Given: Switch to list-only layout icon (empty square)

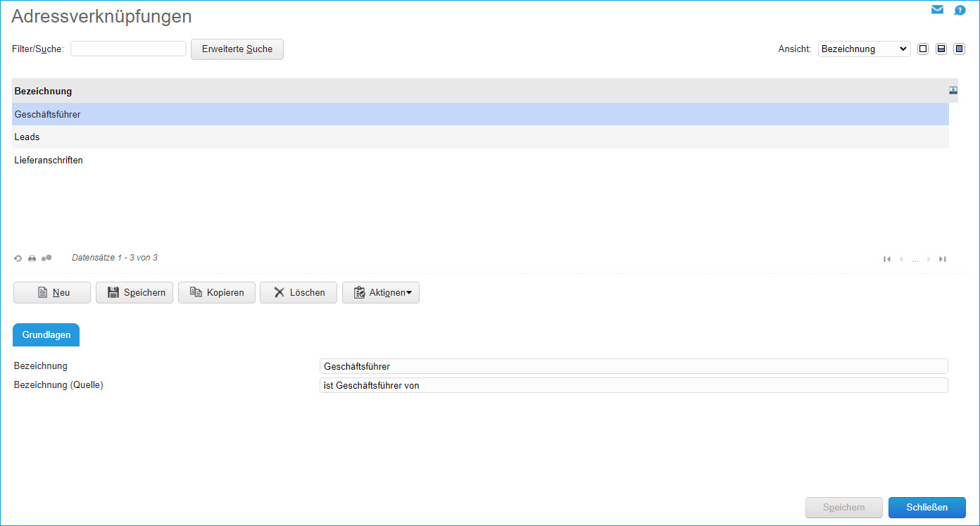Looking at the screenshot, I should tap(923, 49).
